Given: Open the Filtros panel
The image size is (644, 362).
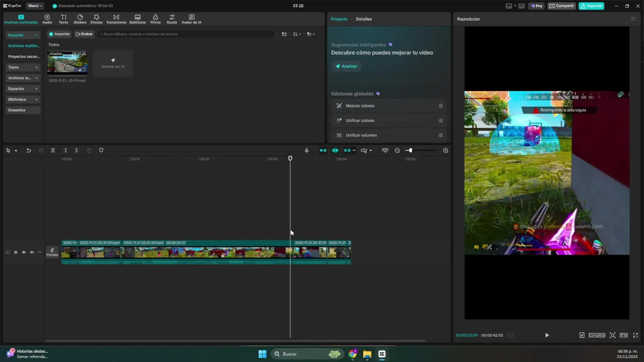Looking at the screenshot, I should [155, 19].
